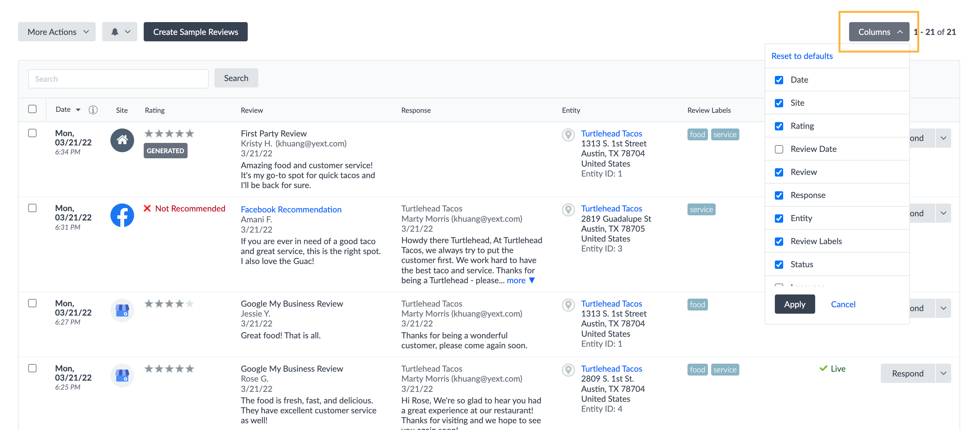Click location pin icon for Entity ID 1 first row
The image size is (980, 430).
568,135
